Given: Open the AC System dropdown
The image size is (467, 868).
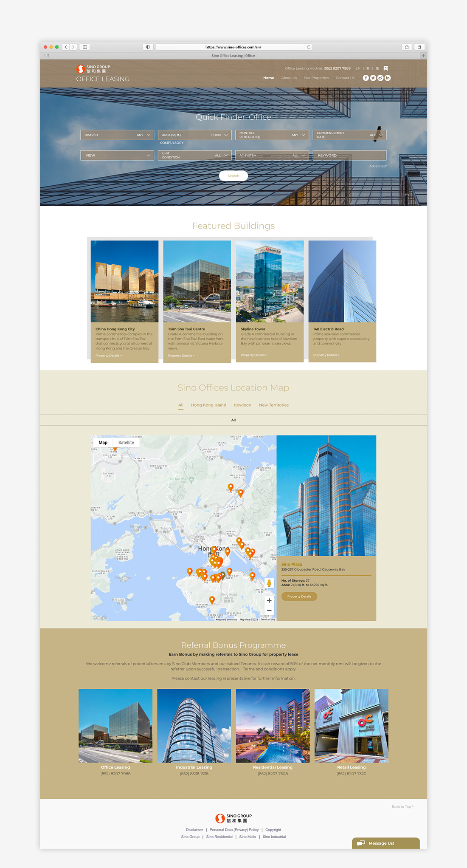Looking at the screenshot, I should [272, 156].
